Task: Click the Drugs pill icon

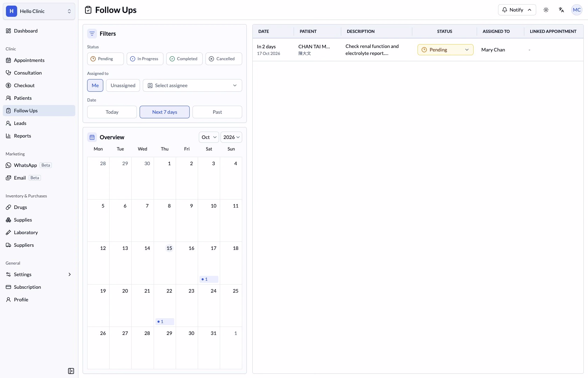Action: [x=8, y=207]
